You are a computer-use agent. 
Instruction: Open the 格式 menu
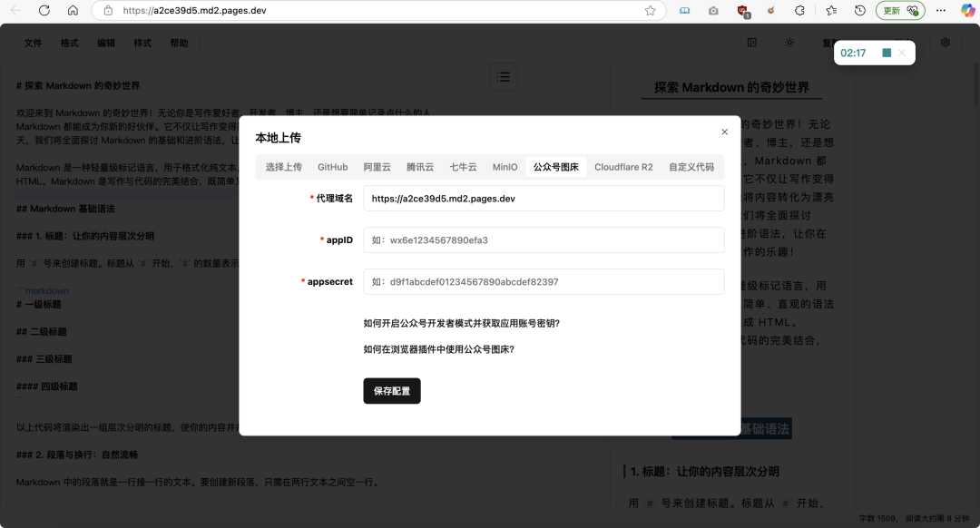click(69, 43)
